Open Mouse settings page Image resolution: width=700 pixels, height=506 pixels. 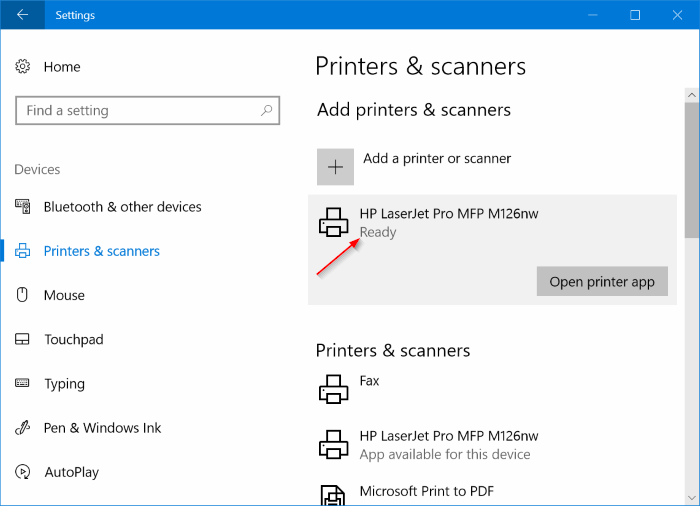click(x=64, y=295)
